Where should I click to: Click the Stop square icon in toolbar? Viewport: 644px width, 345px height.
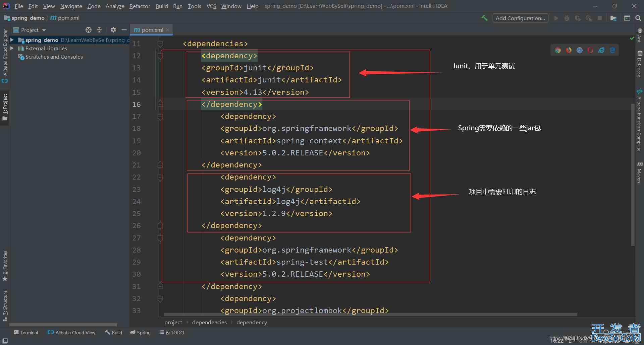(600, 18)
